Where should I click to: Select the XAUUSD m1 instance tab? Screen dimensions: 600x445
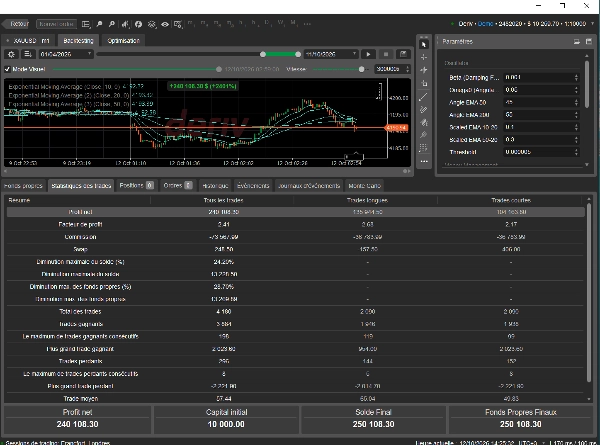coord(29,41)
